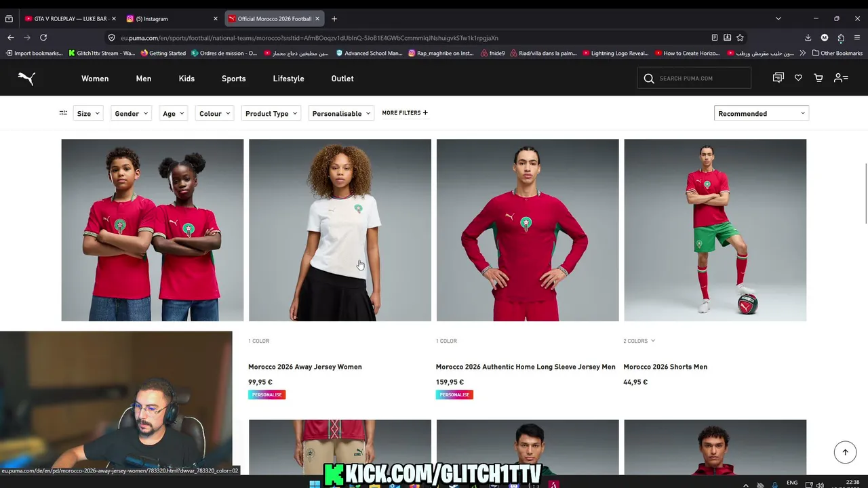The width and height of the screenshot is (868, 488).
Task: Expand the 2 COLORS option for Shorts
Action: 639,341
